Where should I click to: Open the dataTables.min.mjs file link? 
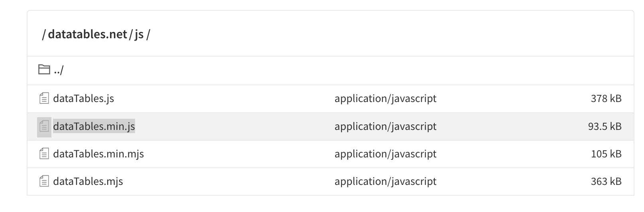tap(98, 154)
